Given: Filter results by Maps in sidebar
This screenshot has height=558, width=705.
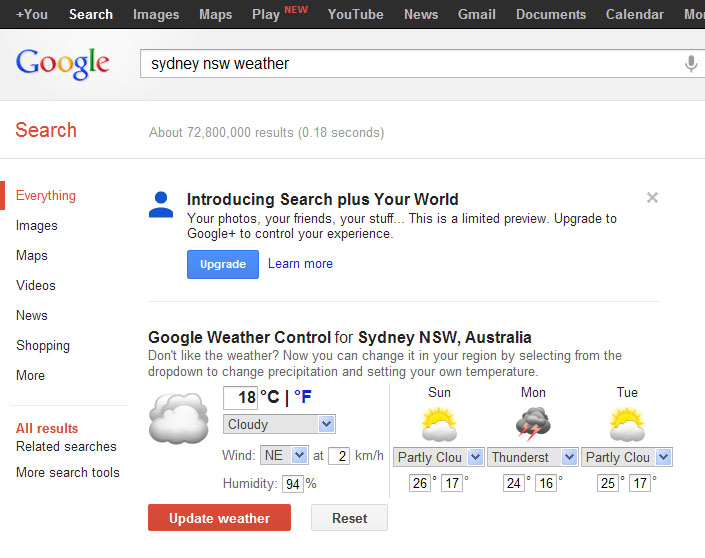Looking at the screenshot, I should coord(31,255).
